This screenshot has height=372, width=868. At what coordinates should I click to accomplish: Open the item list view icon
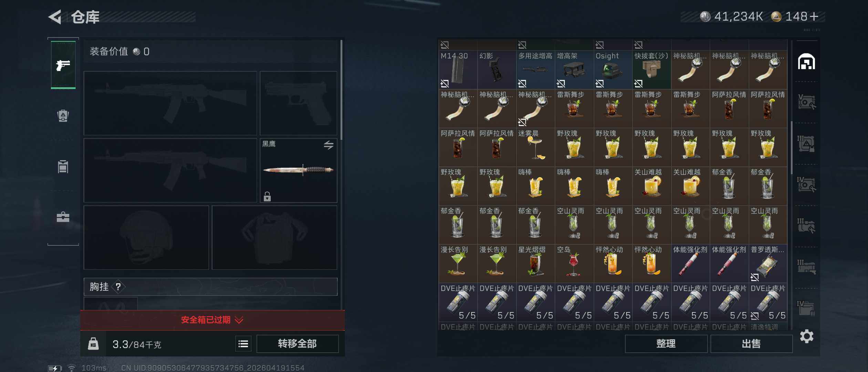243,343
